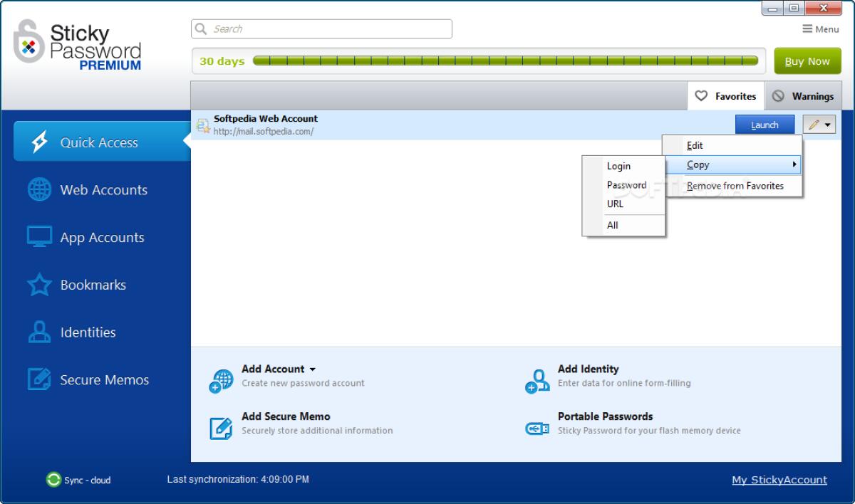Select Copy in the context menu
Screen dimensions: 855x504
click(x=698, y=164)
